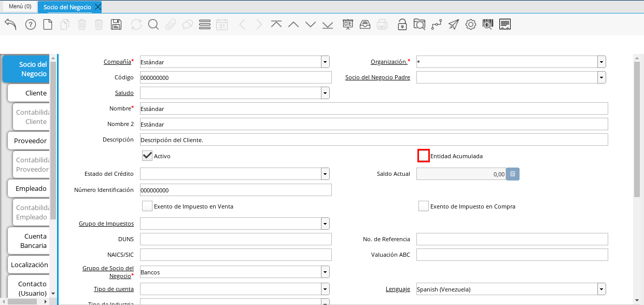Click the underlined Lenguaje label link
This screenshot has width=644, height=305.
(x=398, y=289)
